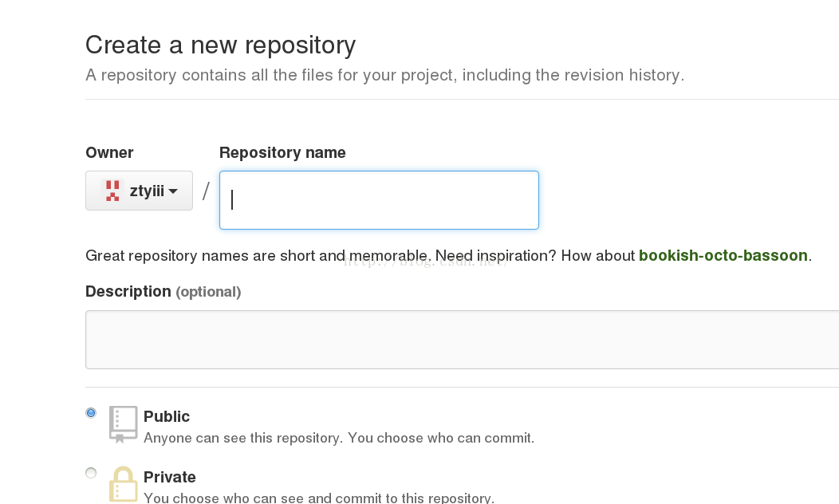Click the Private repository lock icon
The width and height of the screenshot is (839, 504).
123,484
